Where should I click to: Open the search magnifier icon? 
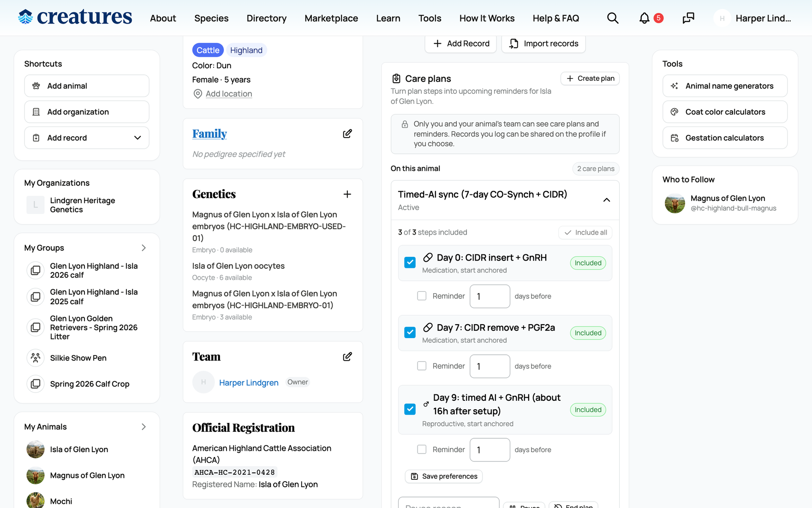pyautogui.click(x=613, y=18)
